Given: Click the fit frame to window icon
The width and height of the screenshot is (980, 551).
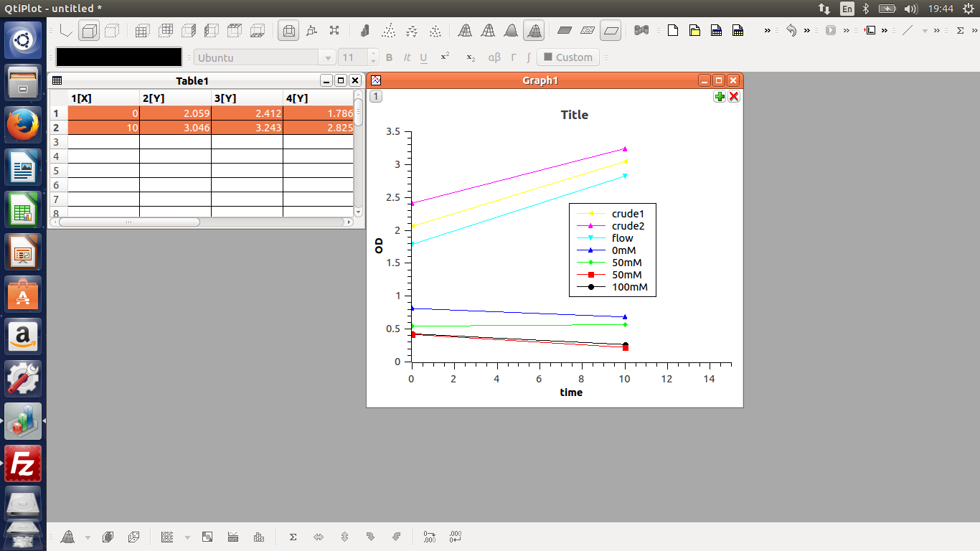Looking at the screenshot, I should (334, 31).
